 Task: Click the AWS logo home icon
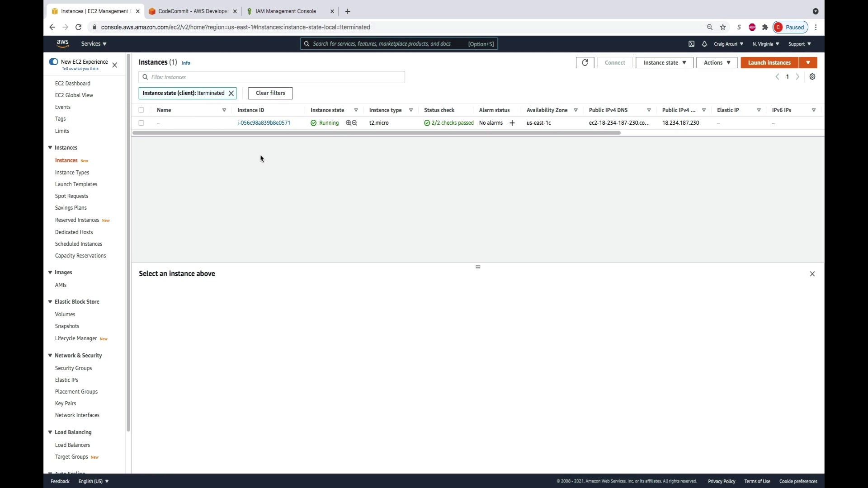[x=62, y=43]
